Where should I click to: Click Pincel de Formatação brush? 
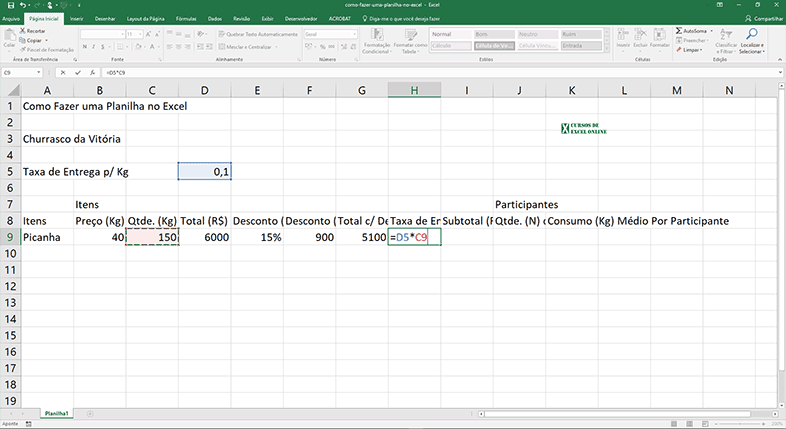tap(23, 50)
